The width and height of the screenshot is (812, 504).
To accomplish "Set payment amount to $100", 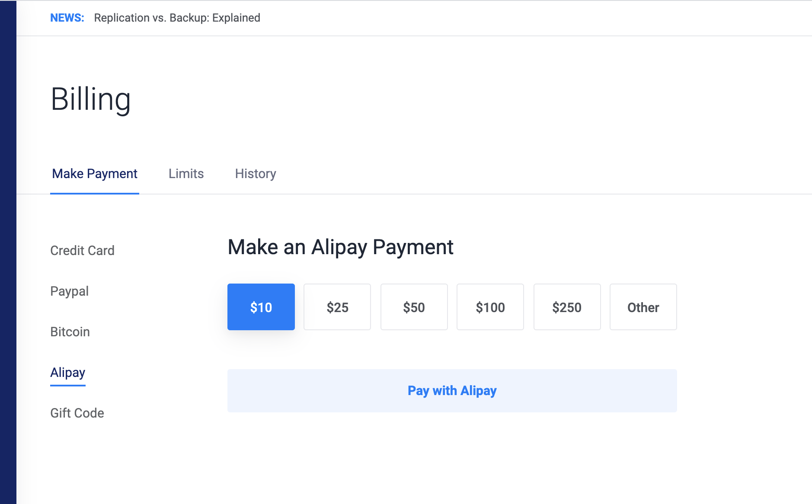I will pos(490,307).
